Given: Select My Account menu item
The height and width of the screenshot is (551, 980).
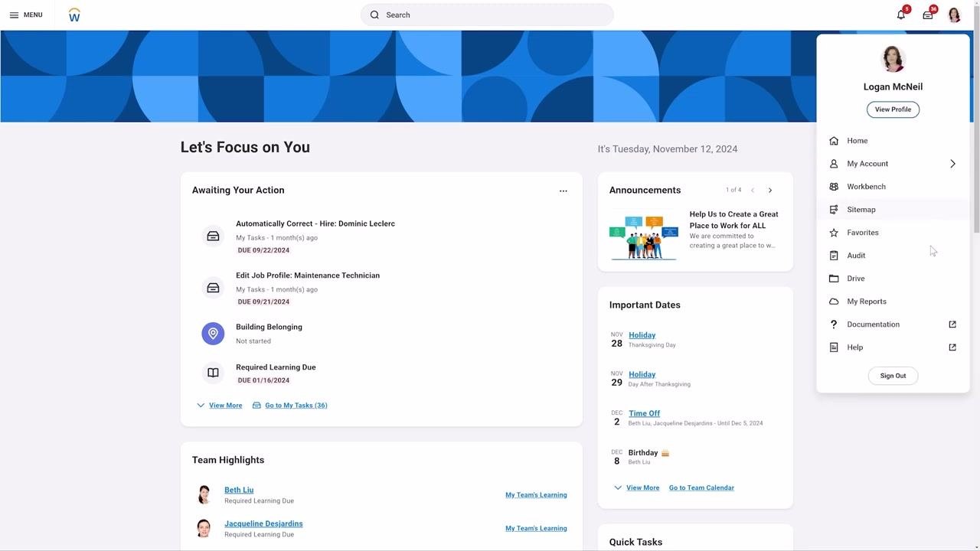Looking at the screenshot, I should pos(893,164).
